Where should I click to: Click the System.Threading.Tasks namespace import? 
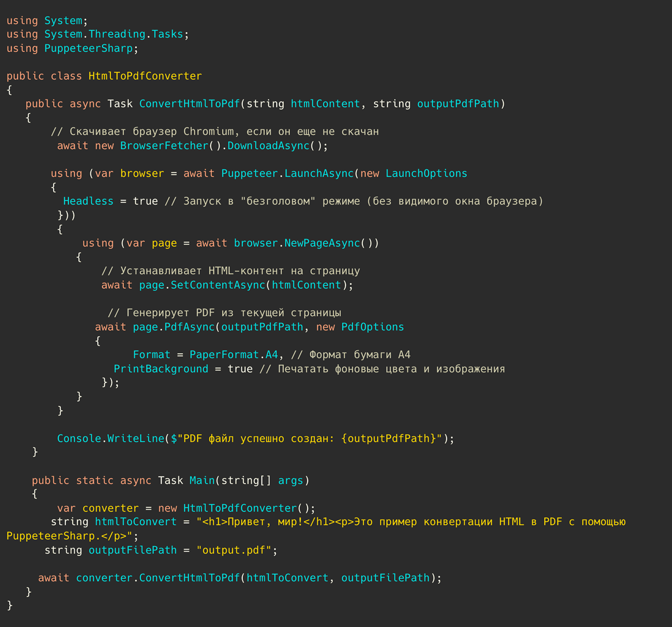tap(114, 34)
